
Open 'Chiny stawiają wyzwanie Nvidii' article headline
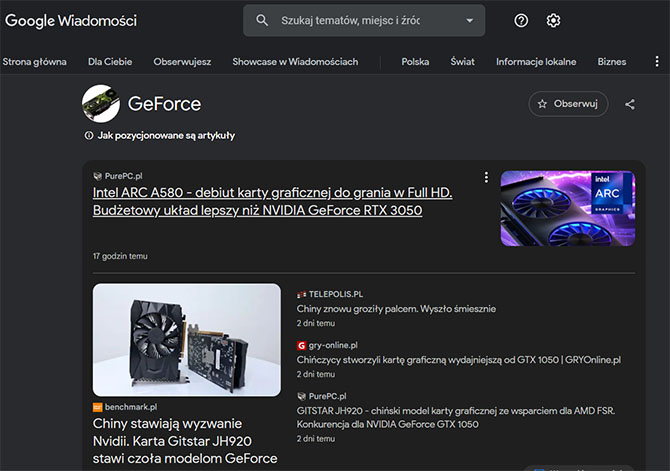pos(185,441)
